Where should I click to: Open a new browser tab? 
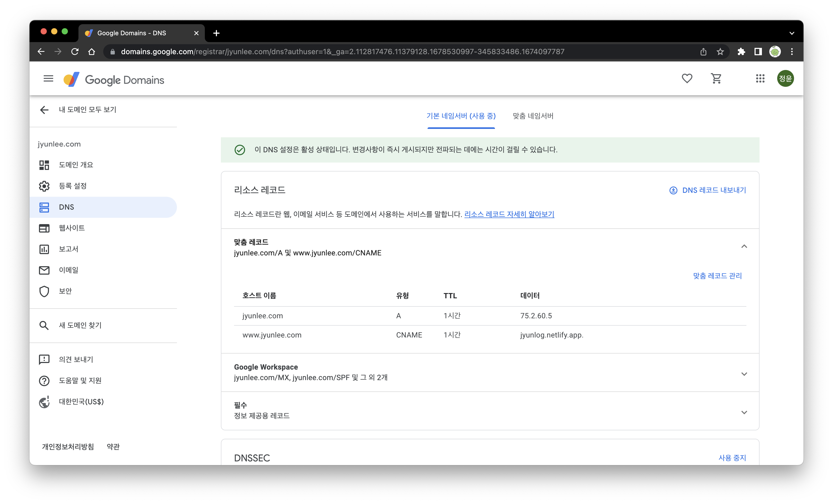[216, 33]
